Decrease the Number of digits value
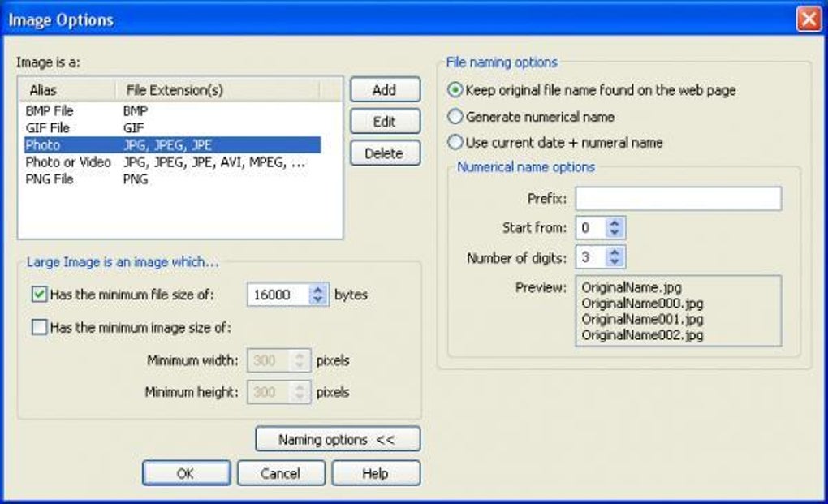828x504 pixels. [x=614, y=262]
